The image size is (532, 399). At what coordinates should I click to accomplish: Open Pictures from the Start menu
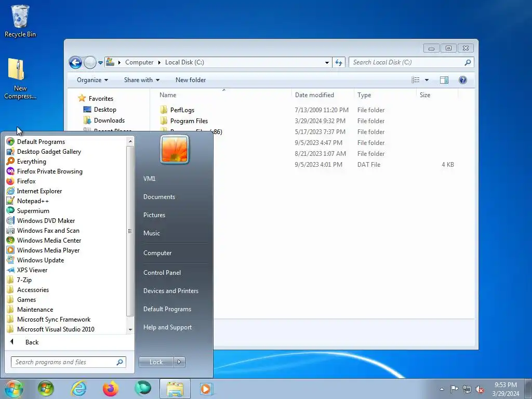(154, 215)
